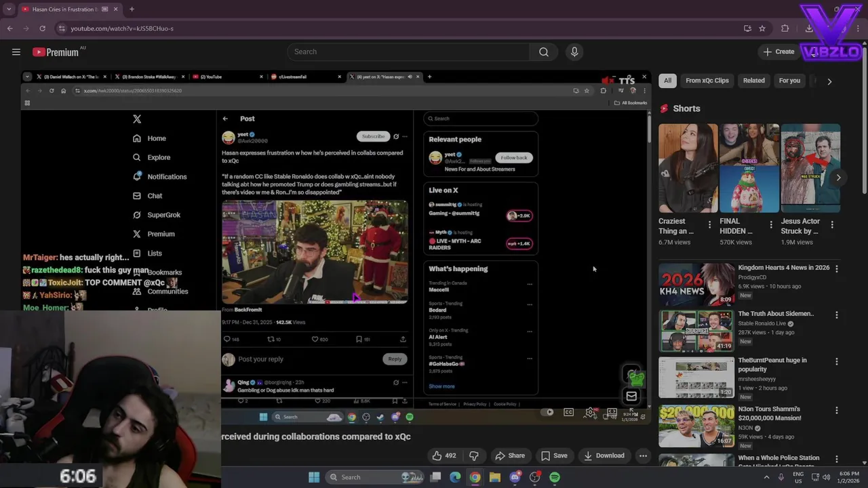This screenshot has height=488, width=868.
Task: Start voice search with microphone icon
Action: (574, 52)
